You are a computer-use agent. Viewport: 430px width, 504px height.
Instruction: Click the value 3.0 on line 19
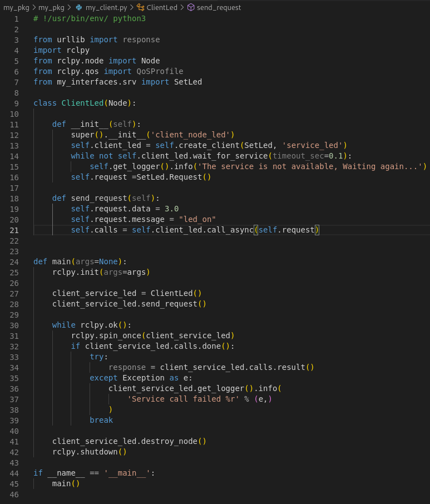pos(172,209)
